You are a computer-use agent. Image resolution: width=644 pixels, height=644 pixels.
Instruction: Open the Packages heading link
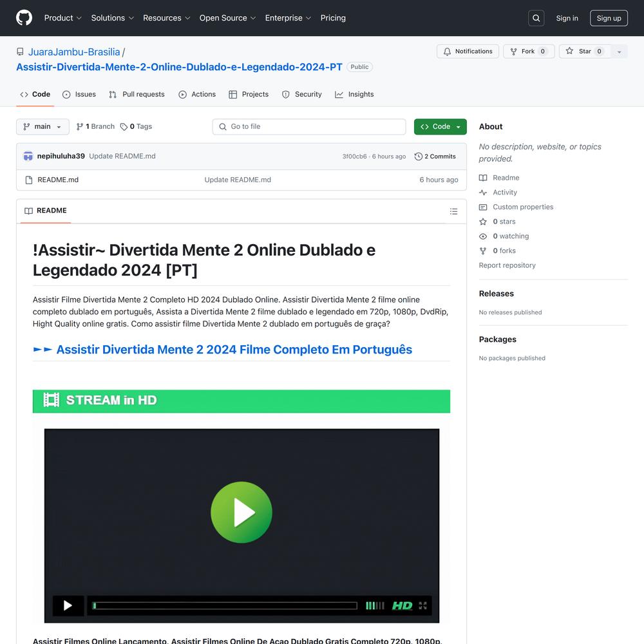point(497,339)
